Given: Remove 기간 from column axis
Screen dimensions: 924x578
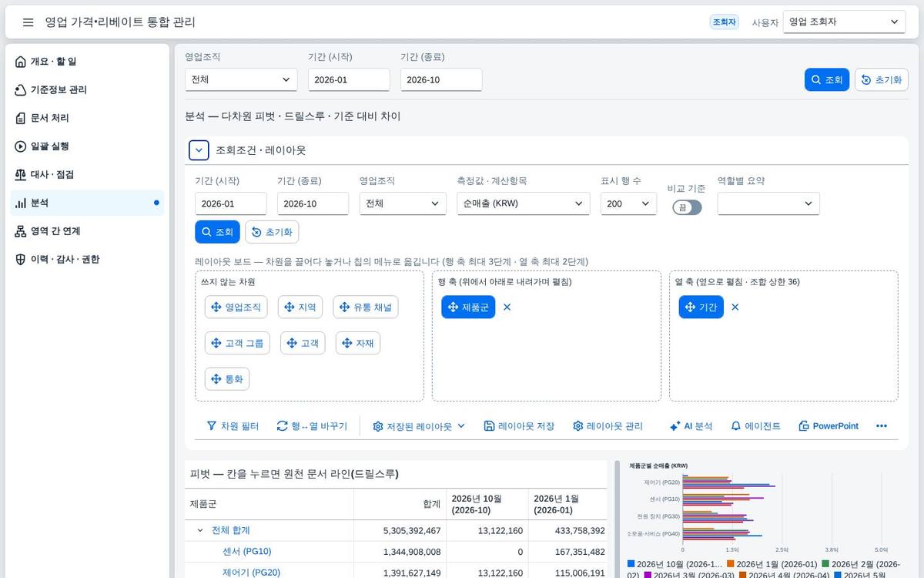Looking at the screenshot, I should point(735,307).
